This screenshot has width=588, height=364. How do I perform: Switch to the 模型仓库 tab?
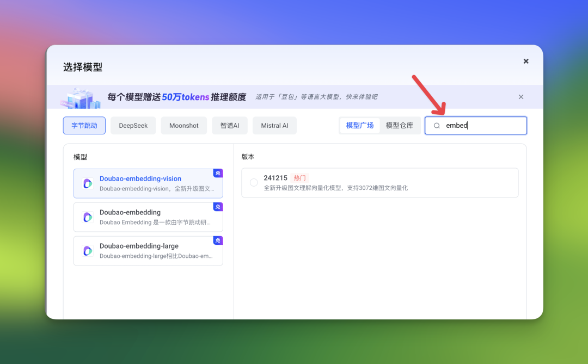(x=400, y=126)
